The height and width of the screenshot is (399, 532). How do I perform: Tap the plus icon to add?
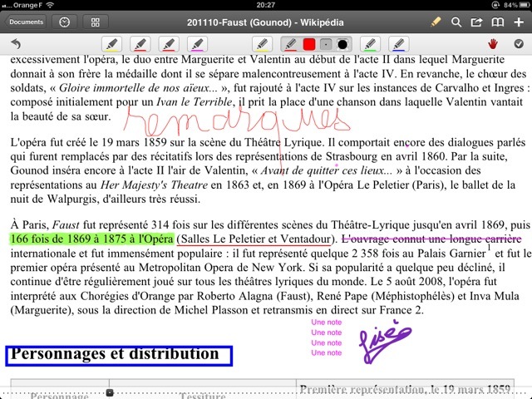519,22
